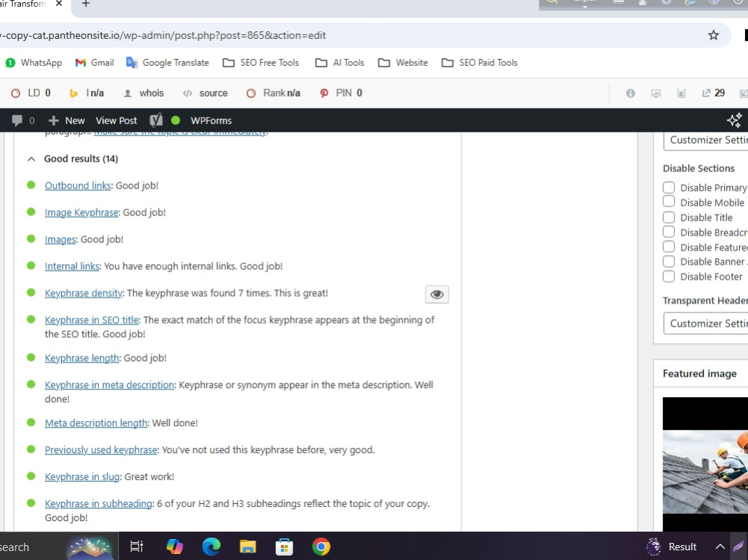Viewport: 748px width, 560px height.
Task: Open the Keyphrase in subheading link
Action: (x=99, y=503)
